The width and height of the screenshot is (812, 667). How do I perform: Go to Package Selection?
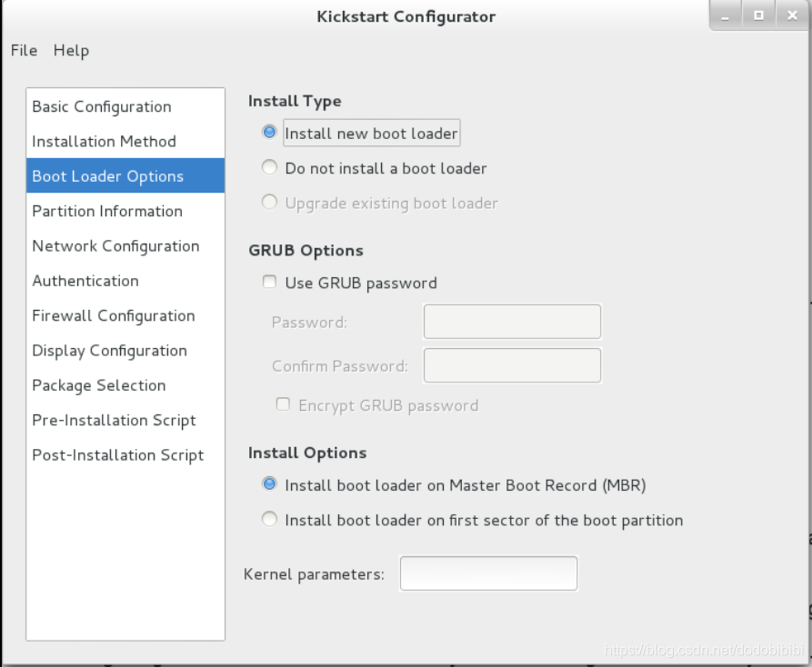[125, 385]
